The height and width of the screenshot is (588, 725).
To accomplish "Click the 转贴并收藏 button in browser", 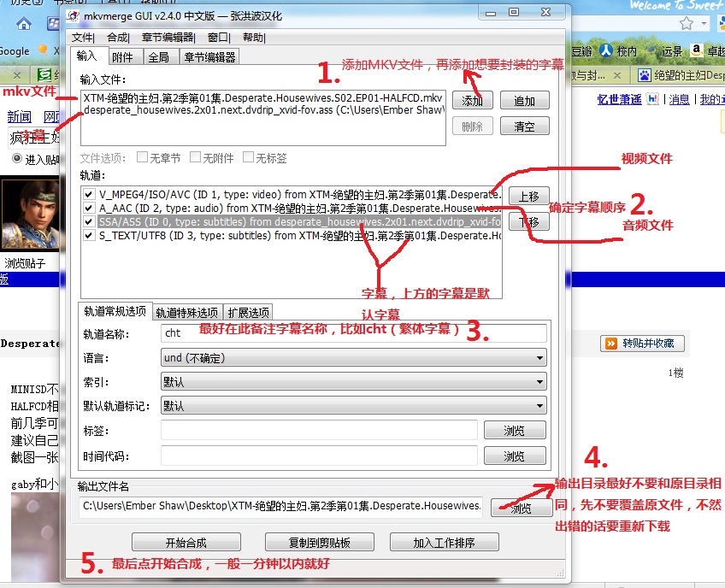I will [642, 344].
